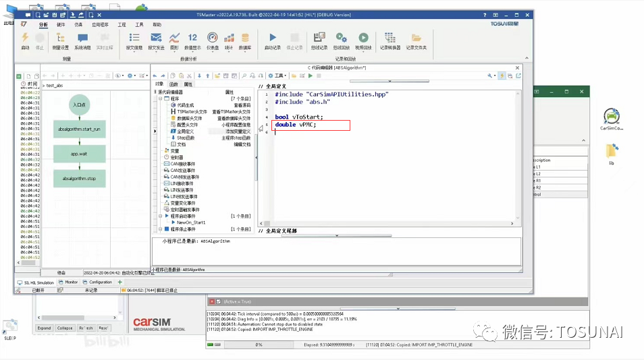This screenshot has width=644, height=360.
Task: Select the 全局定义 tree item
Action: pos(186,131)
